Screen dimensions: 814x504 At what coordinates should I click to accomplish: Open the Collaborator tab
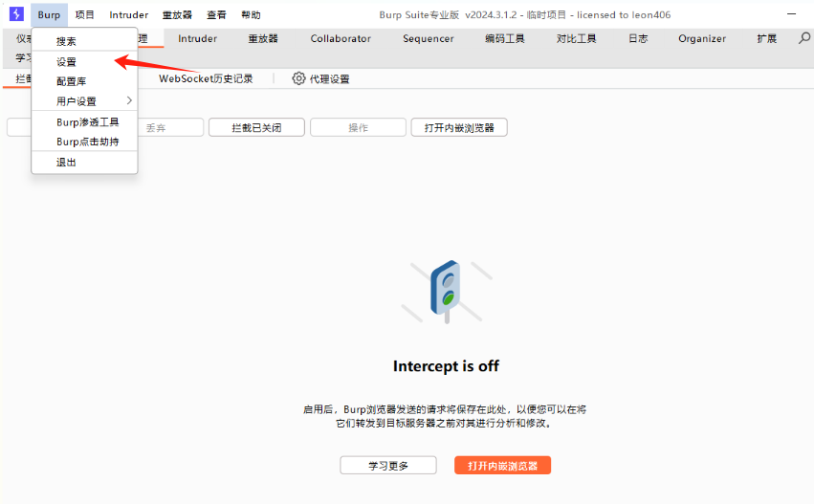pos(341,38)
